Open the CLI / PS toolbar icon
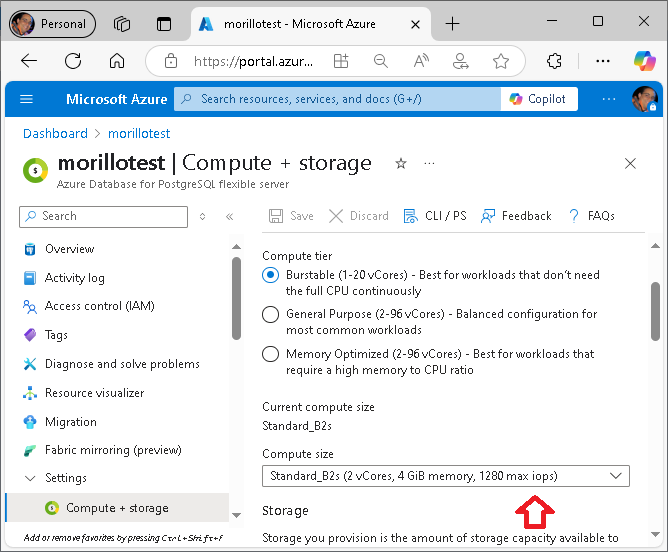 pyautogui.click(x=411, y=216)
